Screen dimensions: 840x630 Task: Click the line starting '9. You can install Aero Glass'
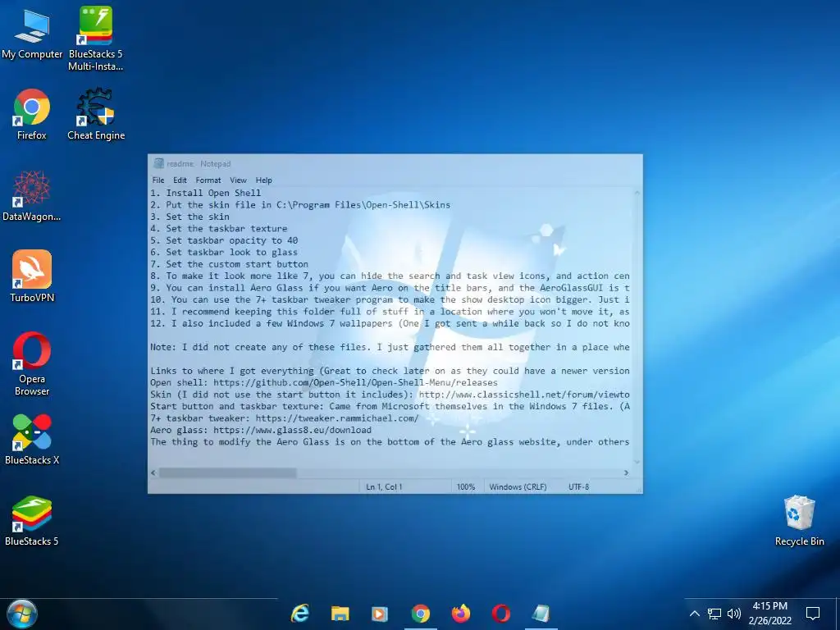tap(390, 288)
